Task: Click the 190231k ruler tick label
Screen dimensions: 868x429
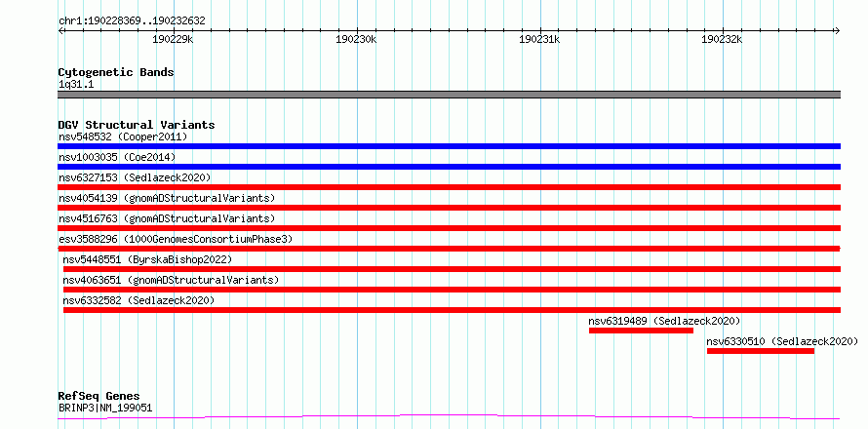Action: tap(539, 39)
